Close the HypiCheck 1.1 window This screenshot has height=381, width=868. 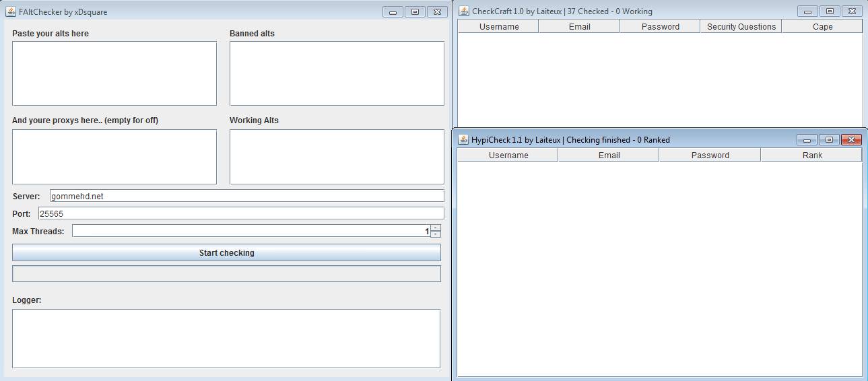click(x=851, y=139)
